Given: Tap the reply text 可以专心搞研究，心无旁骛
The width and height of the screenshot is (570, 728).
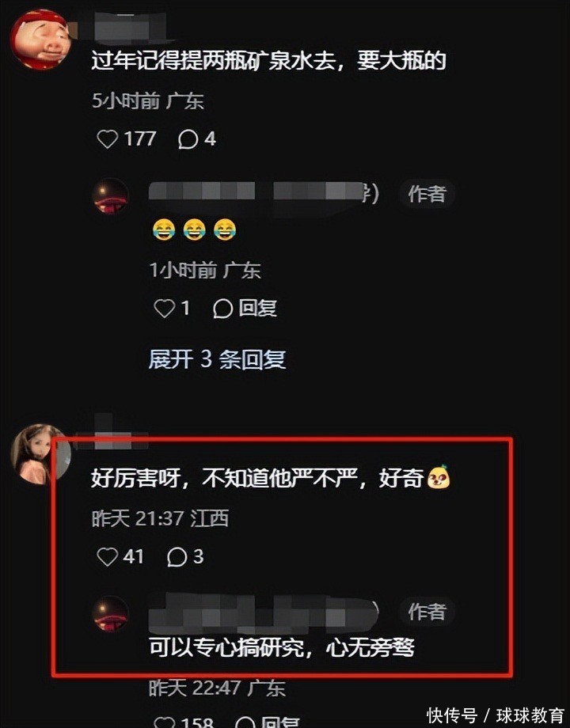Looking at the screenshot, I should pyautogui.click(x=282, y=647).
